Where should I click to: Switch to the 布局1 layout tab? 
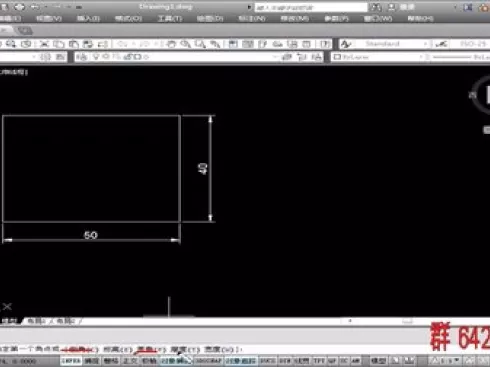point(37,321)
